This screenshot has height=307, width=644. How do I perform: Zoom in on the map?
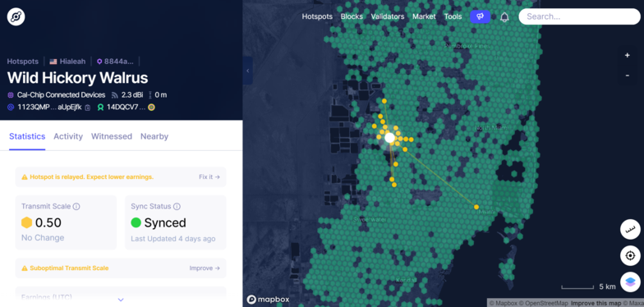[x=628, y=56]
